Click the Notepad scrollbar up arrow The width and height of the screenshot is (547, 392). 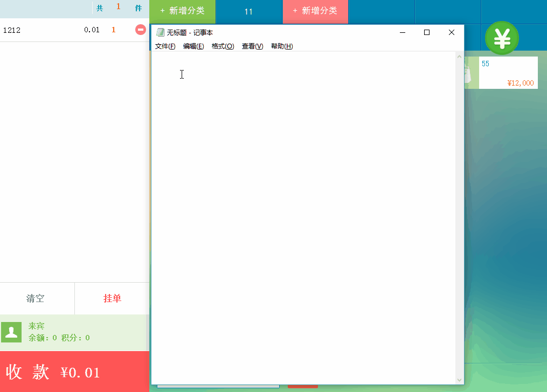pos(460,57)
